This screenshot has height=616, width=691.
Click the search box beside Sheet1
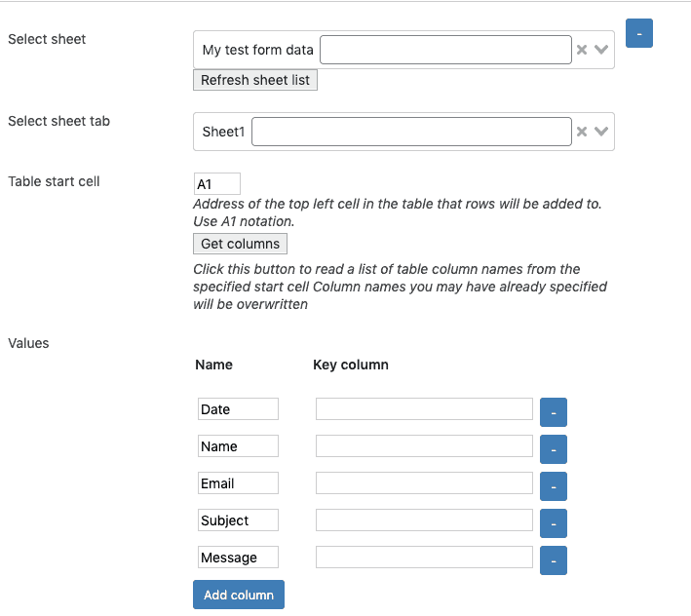click(411, 132)
